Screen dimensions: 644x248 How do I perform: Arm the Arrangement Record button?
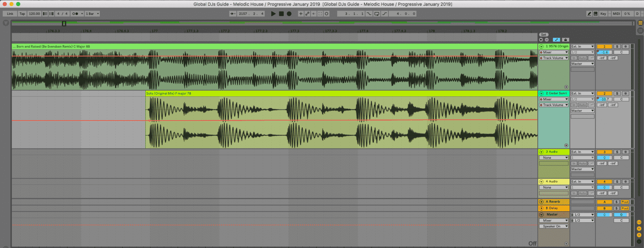pyautogui.click(x=289, y=14)
